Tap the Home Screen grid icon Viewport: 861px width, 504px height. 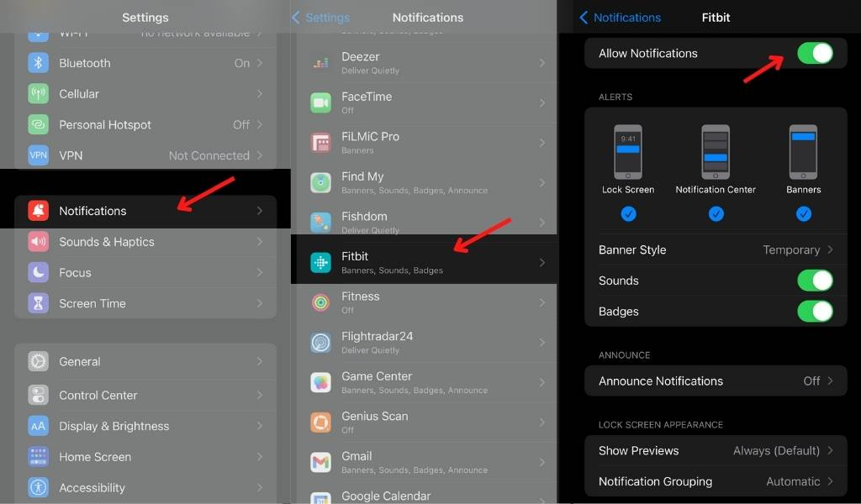click(38, 457)
